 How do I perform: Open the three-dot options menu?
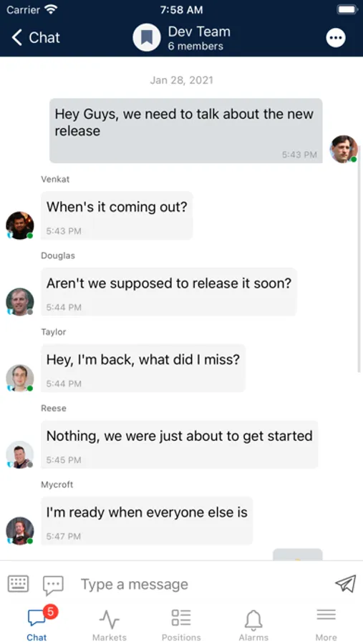click(336, 38)
